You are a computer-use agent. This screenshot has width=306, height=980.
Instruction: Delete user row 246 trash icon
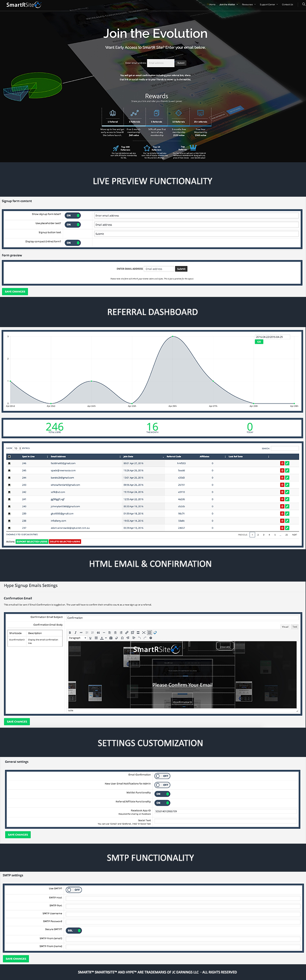click(x=282, y=463)
